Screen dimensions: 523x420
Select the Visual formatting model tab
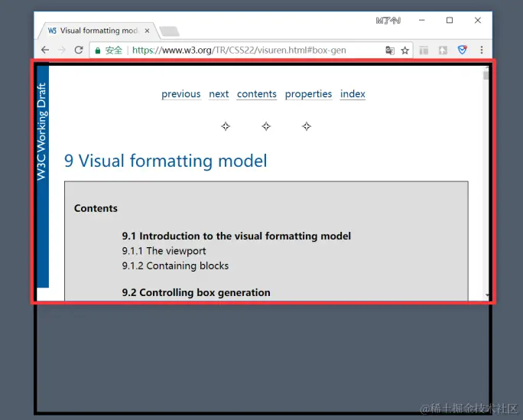[x=99, y=31]
